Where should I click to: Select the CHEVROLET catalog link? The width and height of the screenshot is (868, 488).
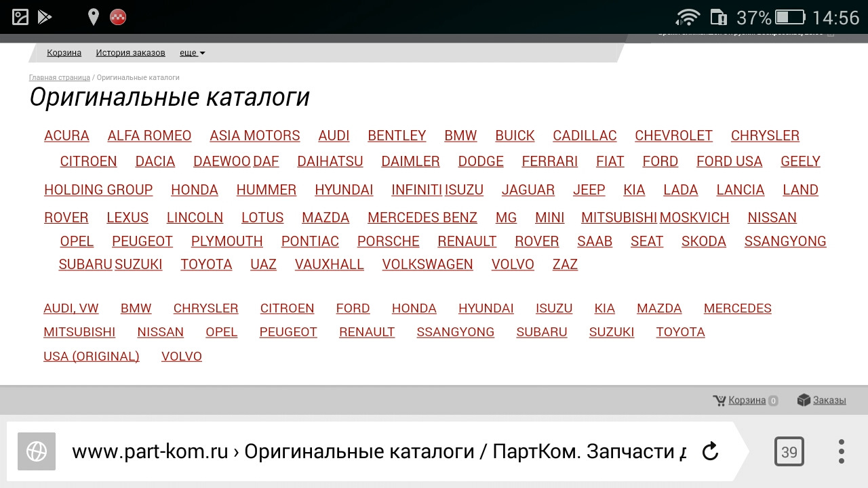point(673,136)
